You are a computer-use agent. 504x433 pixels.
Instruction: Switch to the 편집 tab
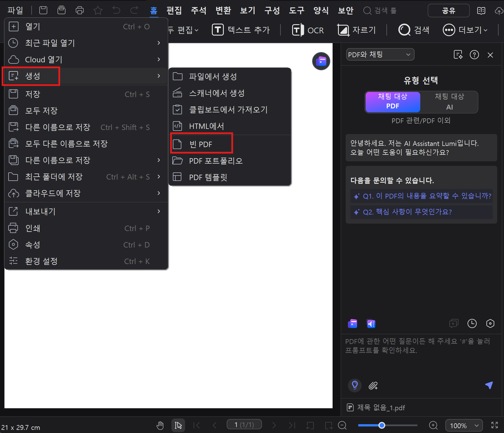(174, 11)
